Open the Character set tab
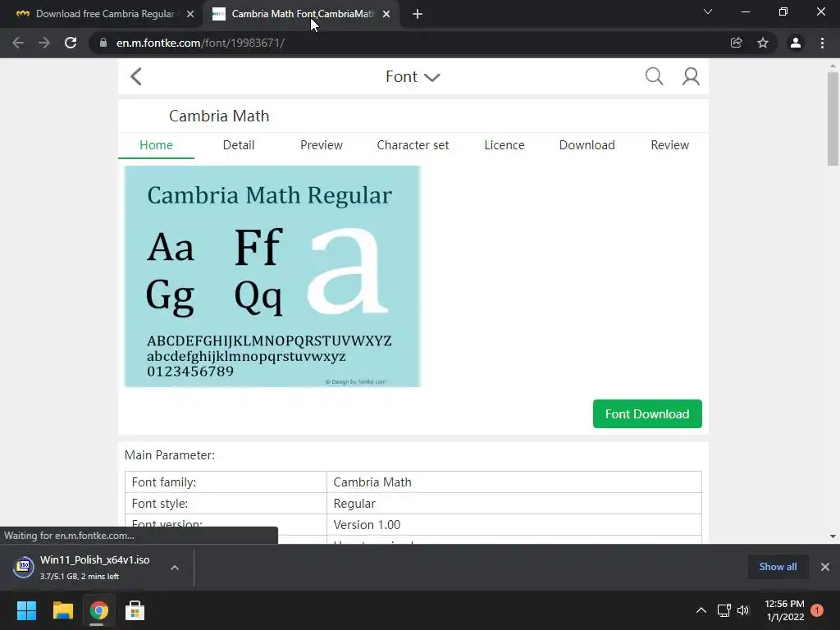The height and width of the screenshot is (630, 840). [413, 145]
